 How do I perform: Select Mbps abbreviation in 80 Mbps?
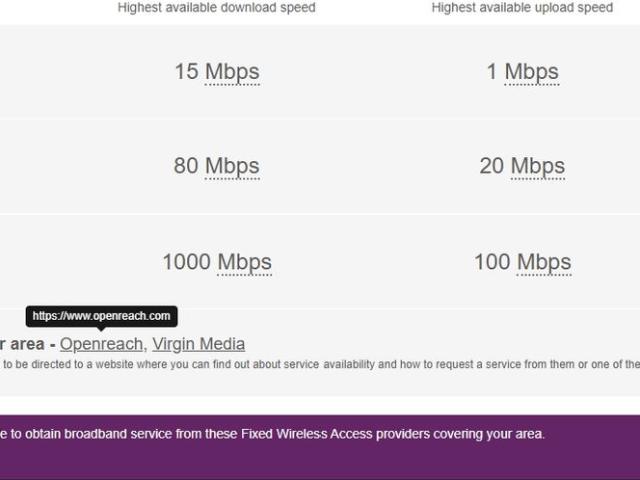[x=232, y=166]
